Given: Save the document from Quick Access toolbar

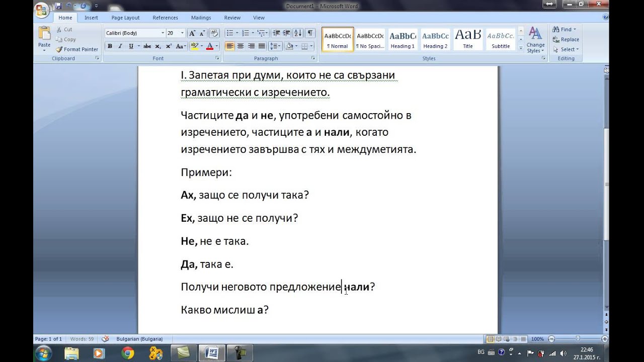Looking at the screenshot, I should point(59,6).
